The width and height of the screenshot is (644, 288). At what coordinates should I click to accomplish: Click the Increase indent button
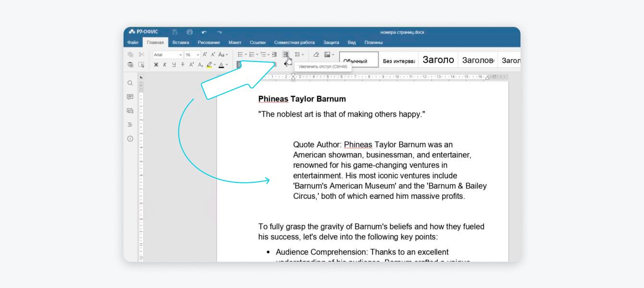[x=285, y=55]
